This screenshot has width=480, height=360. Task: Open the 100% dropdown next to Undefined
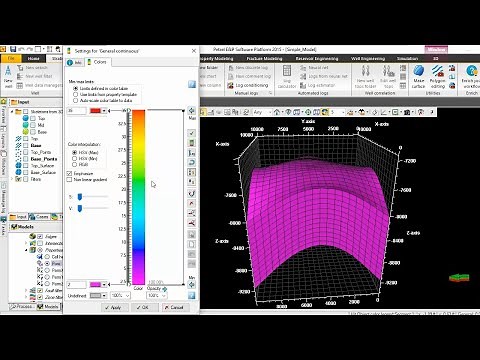[x=120, y=296]
